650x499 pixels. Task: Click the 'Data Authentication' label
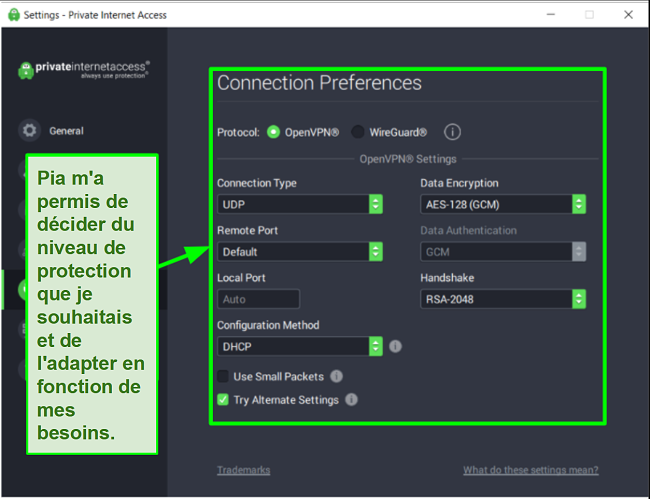click(468, 230)
